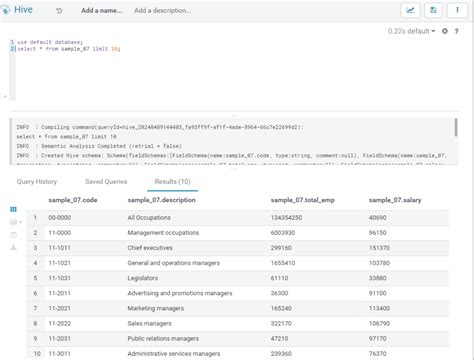Select the Chief executives cell
474x360 pixels.
tap(150, 248)
